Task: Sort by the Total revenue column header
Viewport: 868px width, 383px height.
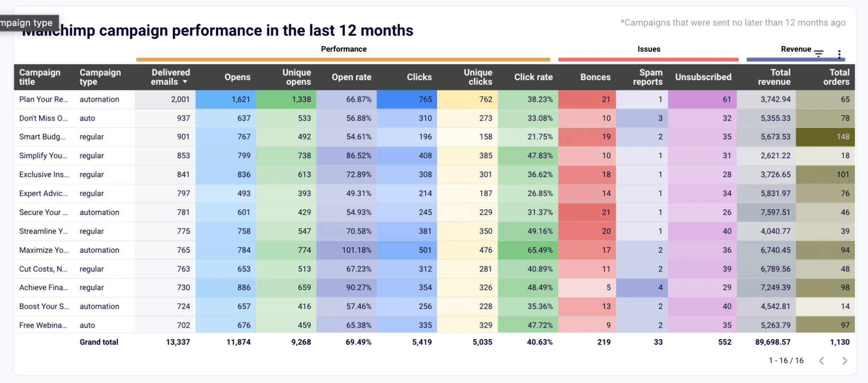Action: [x=774, y=77]
